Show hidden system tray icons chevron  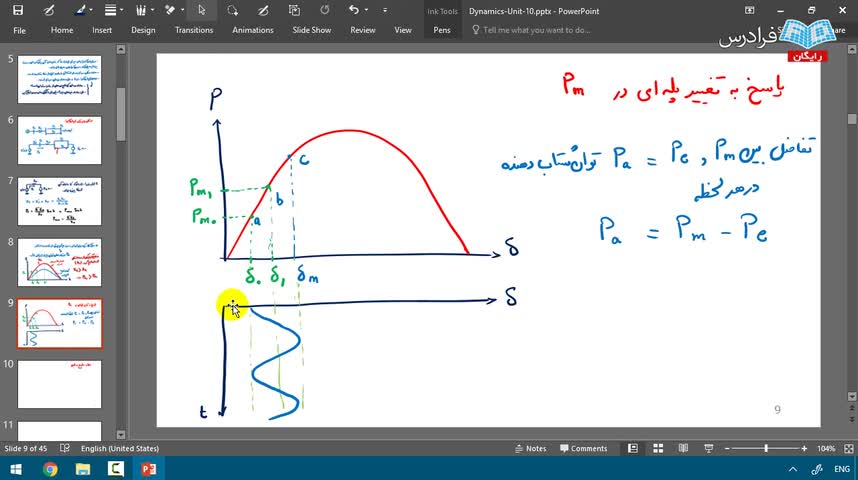[792, 469]
